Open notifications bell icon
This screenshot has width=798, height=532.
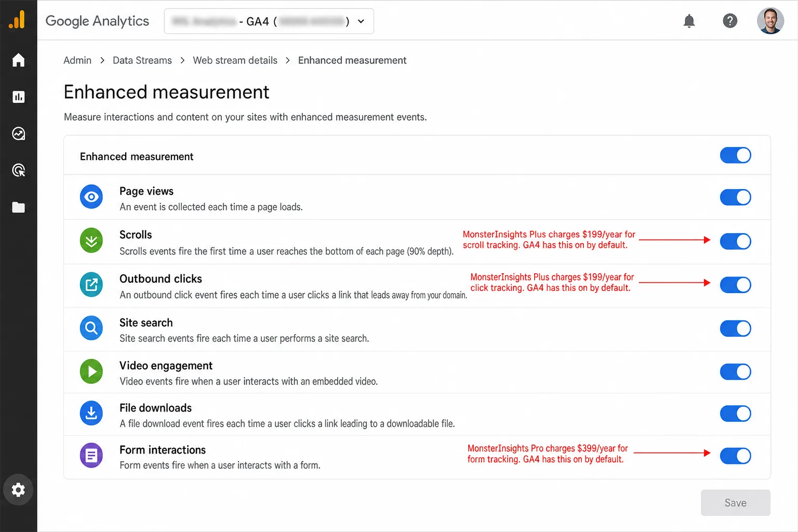689,21
